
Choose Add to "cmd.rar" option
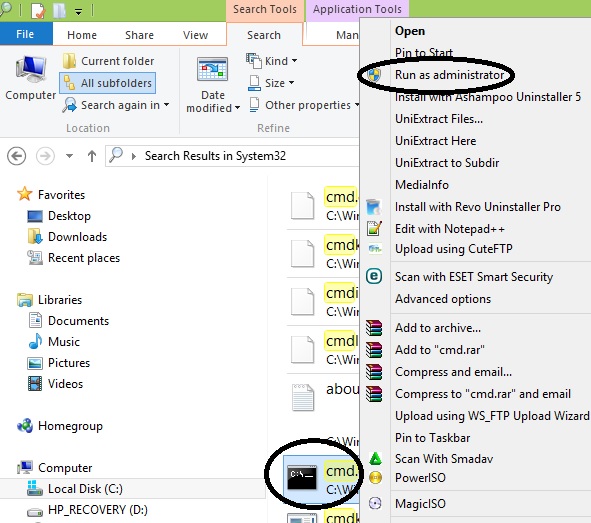[x=439, y=350]
